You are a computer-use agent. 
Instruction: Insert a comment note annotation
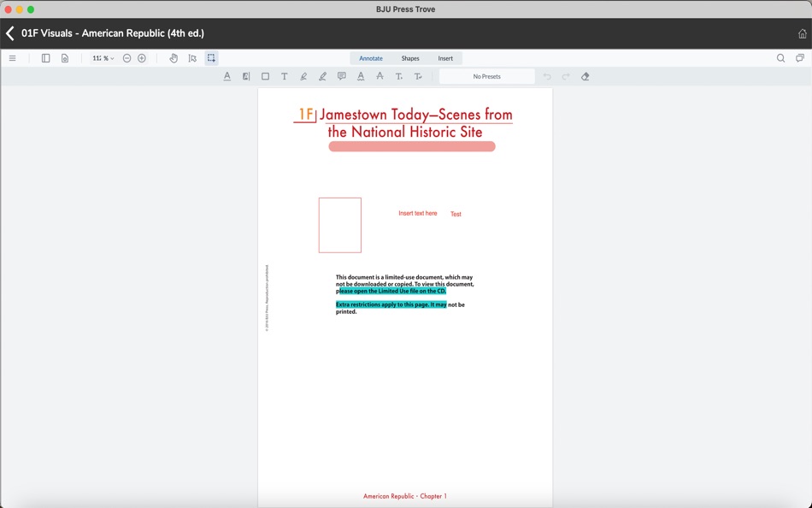coord(341,76)
